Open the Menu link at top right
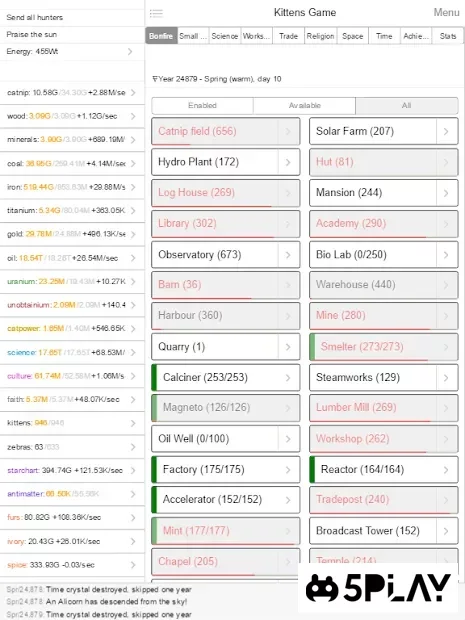Image resolution: width=465 pixels, height=620 pixels. tap(446, 12)
